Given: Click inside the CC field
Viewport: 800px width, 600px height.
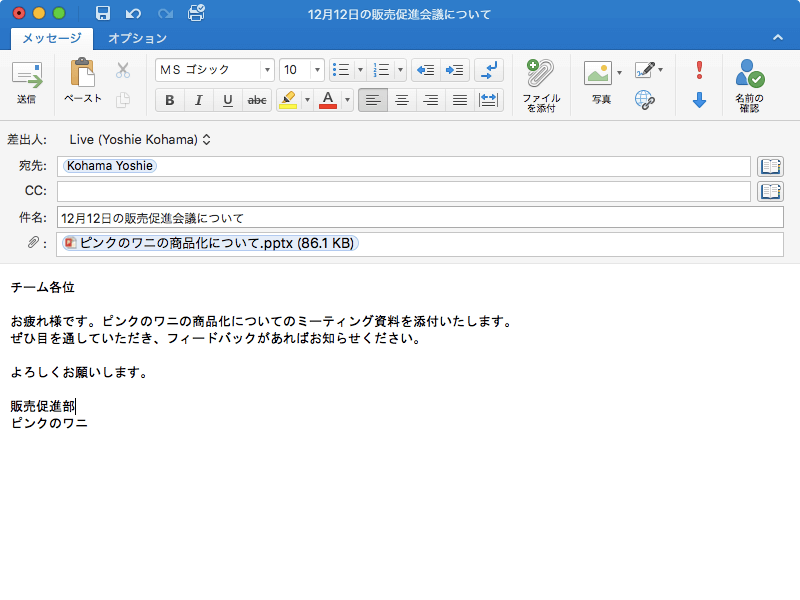Looking at the screenshot, I should pyautogui.click(x=404, y=191).
